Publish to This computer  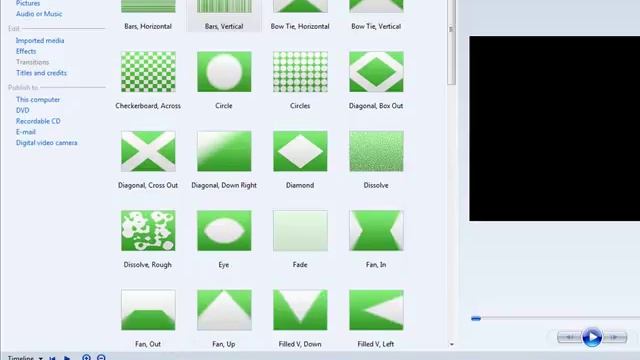38,100
